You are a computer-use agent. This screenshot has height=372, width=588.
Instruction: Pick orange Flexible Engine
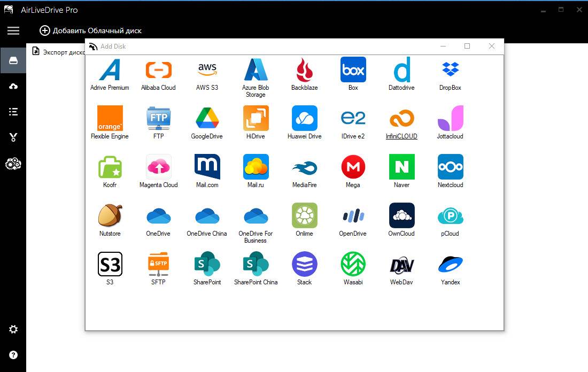pyautogui.click(x=110, y=122)
